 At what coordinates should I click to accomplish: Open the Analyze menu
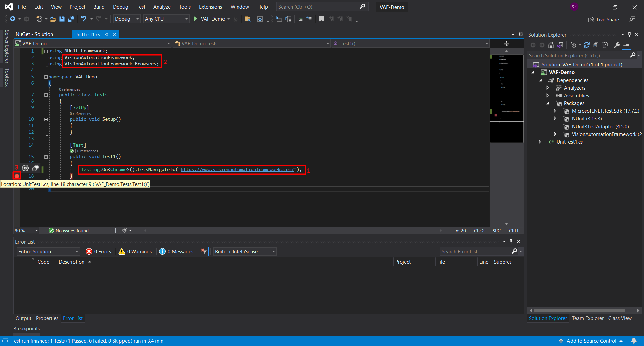(x=162, y=7)
